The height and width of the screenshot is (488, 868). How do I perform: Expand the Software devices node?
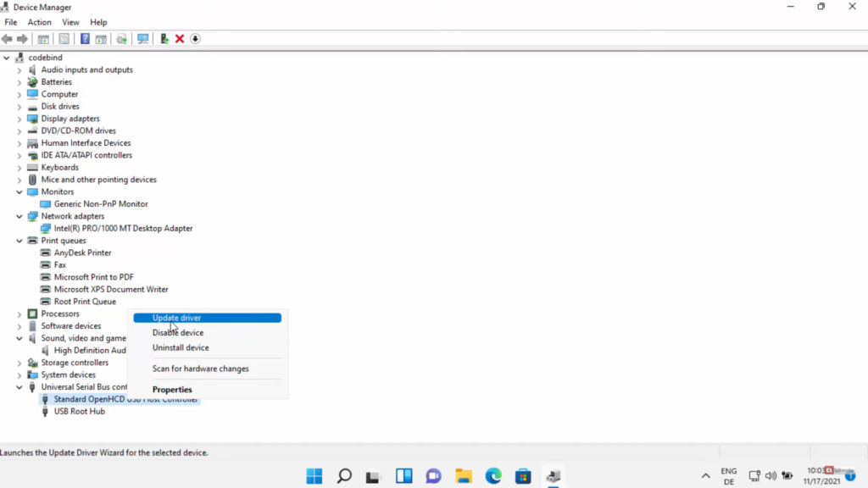tap(19, 326)
